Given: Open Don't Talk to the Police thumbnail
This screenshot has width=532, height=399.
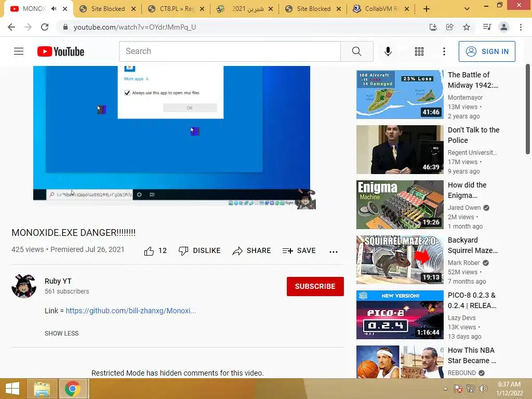Looking at the screenshot, I should (400, 149).
